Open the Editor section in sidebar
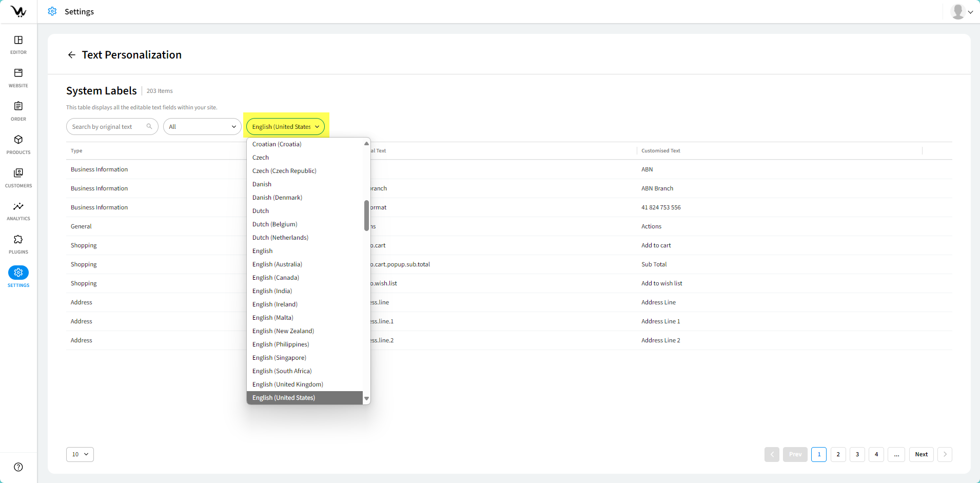The height and width of the screenshot is (483, 980). tap(18, 44)
